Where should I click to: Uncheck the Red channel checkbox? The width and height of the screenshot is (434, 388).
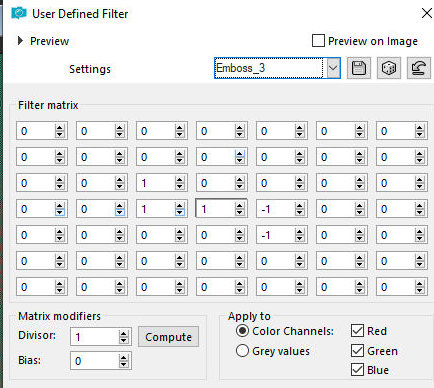coord(357,331)
